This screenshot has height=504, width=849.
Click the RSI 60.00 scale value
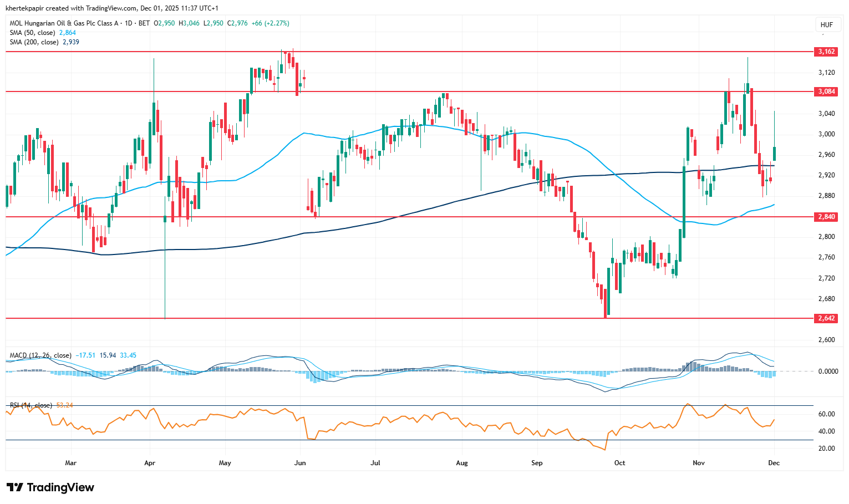click(826, 414)
